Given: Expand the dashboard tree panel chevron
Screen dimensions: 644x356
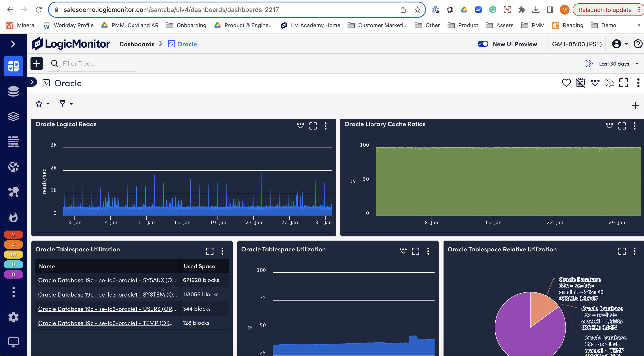Looking at the screenshot, I should coord(32,82).
